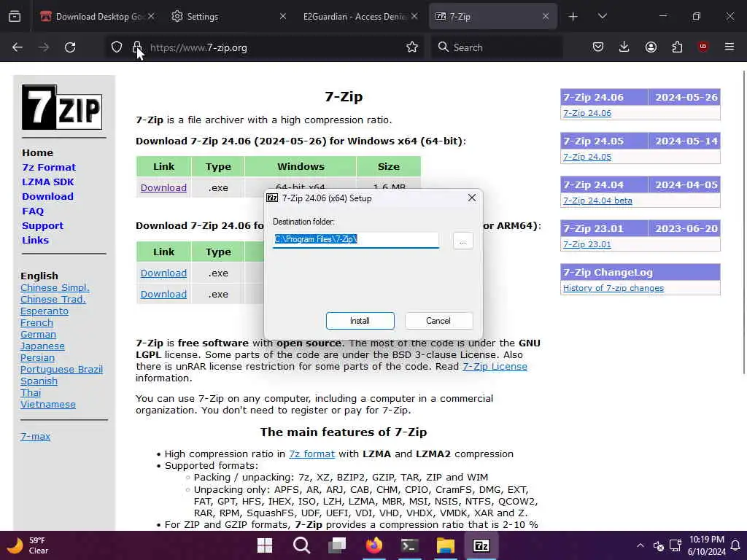Open the FAQ sidebar link

[33, 211]
